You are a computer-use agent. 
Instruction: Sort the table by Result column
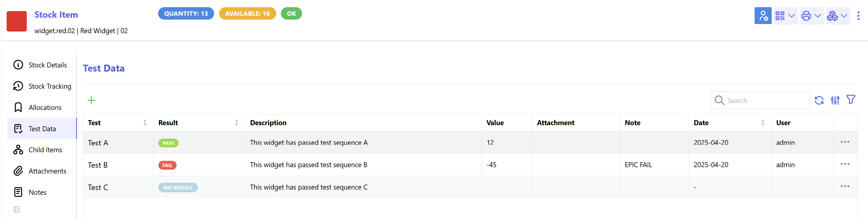pyautogui.click(x=236, y=122)
